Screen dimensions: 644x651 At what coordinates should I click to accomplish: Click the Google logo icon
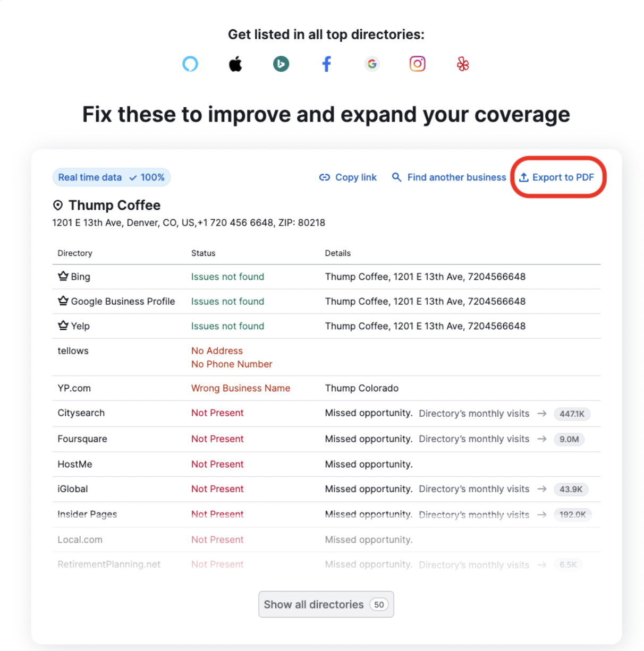[372, 64]
